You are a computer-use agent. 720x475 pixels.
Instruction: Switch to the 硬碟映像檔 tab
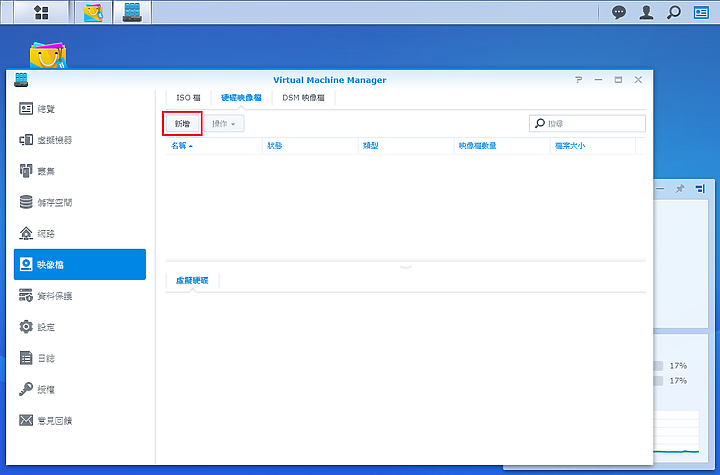pos(242,98)
